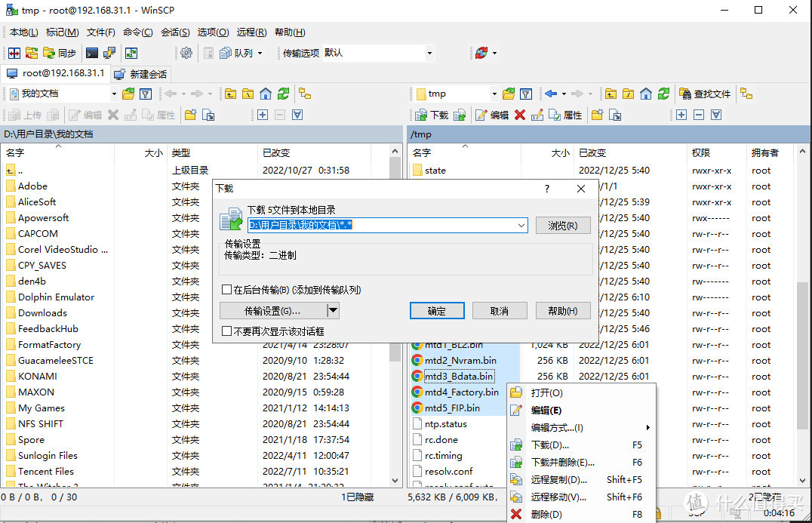The width and height of the screenshot is (812, 523).
Task: Go to local home directory icon
Action: (266, 94)
